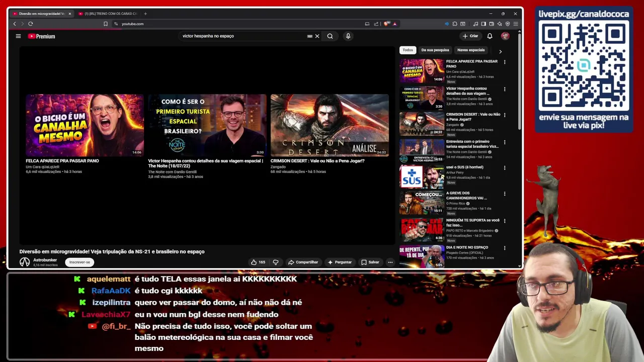Open options for NINGUÉM TE SUPORTA video

pyautogui.click(x=505, y=221)
